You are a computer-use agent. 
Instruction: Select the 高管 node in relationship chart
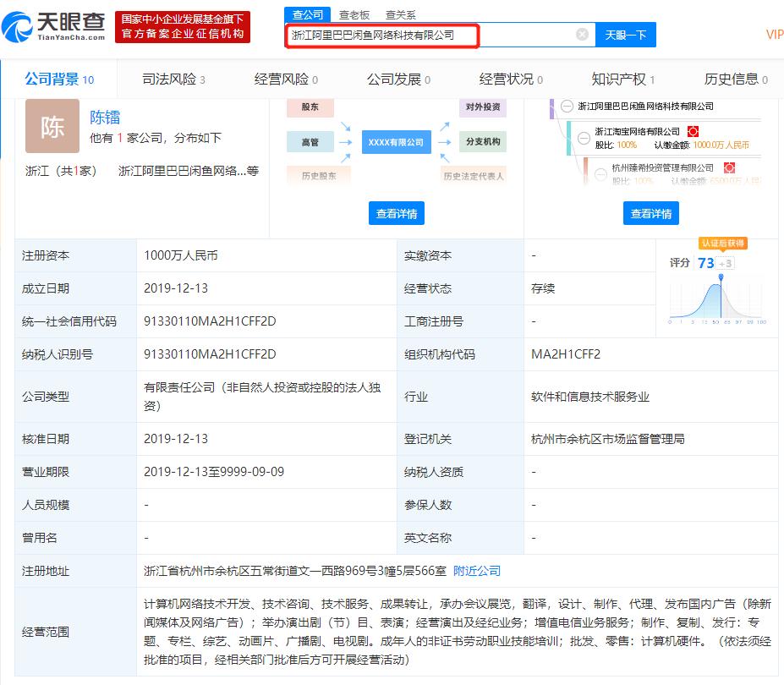click(x=310, y=142)
